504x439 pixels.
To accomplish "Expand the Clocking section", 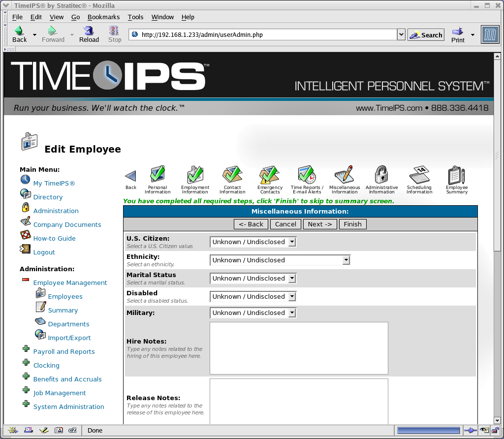I will point(26,362).
